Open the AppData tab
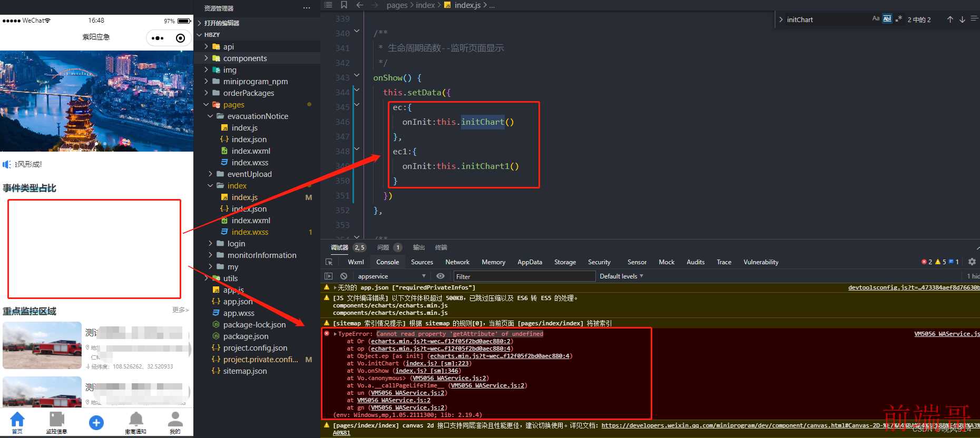 pyautogui.click(x=530, y=262)
